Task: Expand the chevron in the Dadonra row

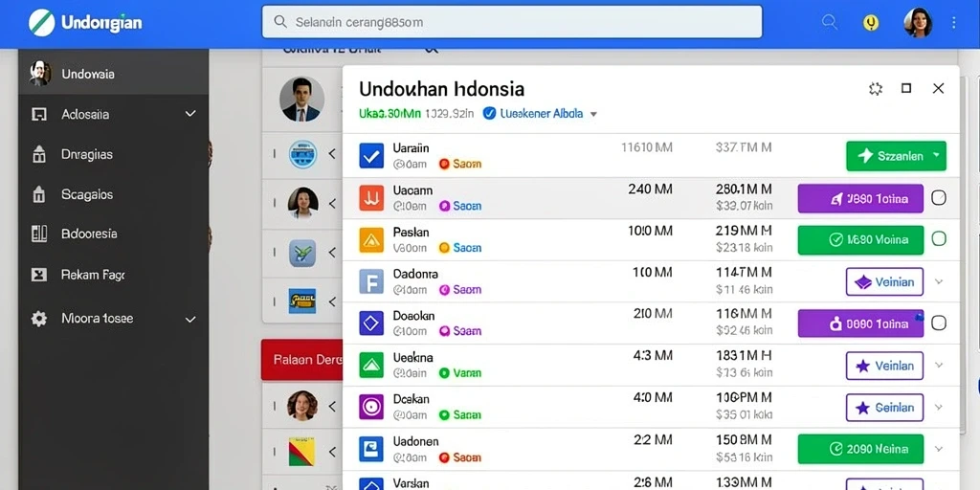Action: click(x=938, y=281)
